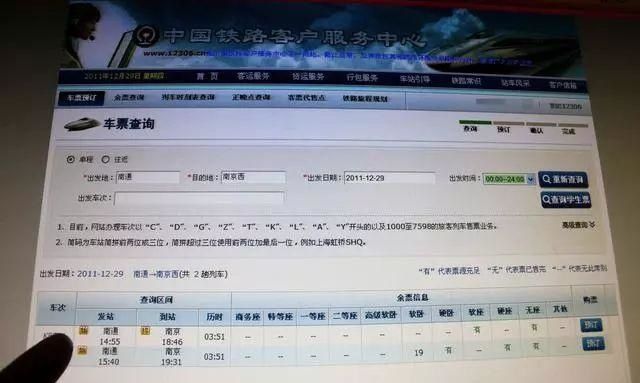Switch to the 正晚点查询 tab
The image size is (640, 383).
[251, 98]
